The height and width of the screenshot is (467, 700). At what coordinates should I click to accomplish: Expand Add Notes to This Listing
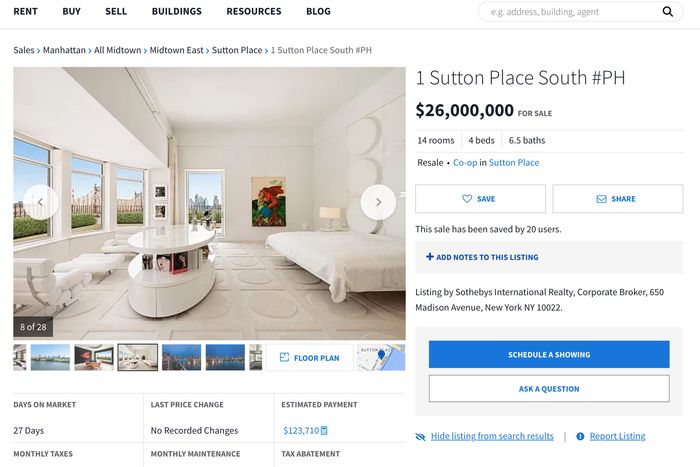(x=482, y=257)
